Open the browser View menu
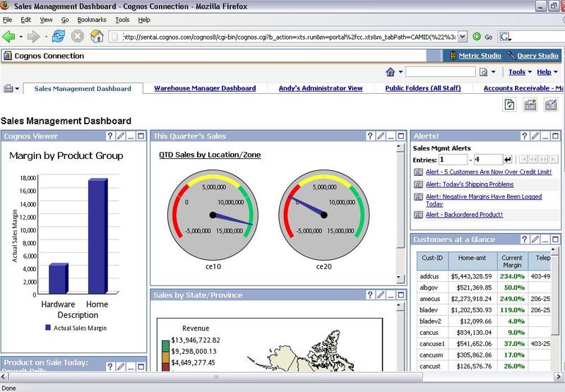 pos(46,20)
